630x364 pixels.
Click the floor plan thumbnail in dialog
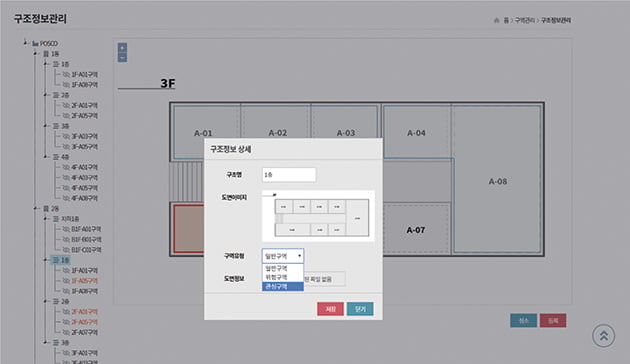point(318,216)
